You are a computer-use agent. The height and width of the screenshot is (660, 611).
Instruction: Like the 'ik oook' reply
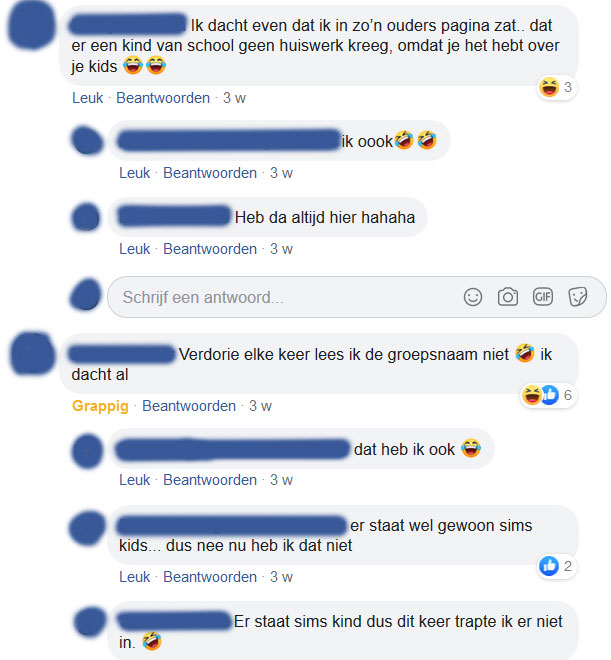click(x=135, y=173)
